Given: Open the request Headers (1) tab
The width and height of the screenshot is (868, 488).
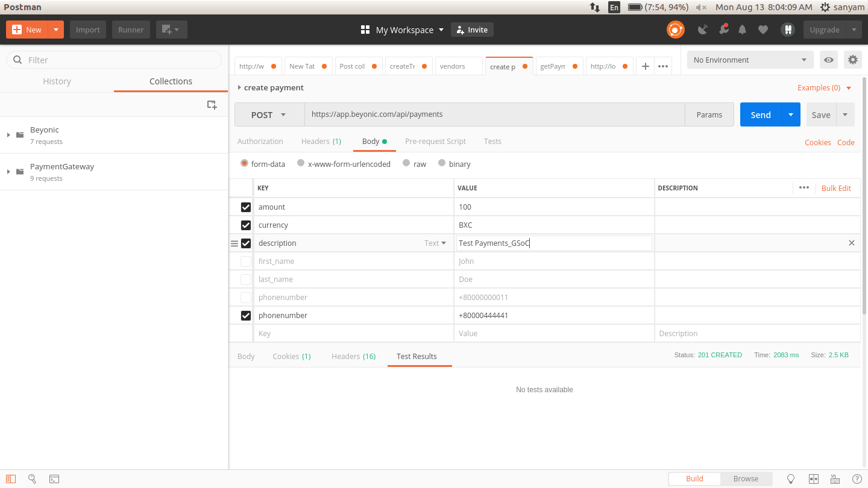Looking at the screenshot, I should pyautogui.click(x=321, y=141).
